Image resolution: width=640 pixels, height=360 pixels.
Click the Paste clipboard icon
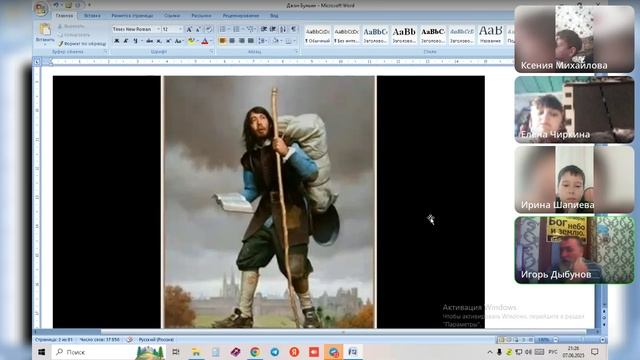45,30
